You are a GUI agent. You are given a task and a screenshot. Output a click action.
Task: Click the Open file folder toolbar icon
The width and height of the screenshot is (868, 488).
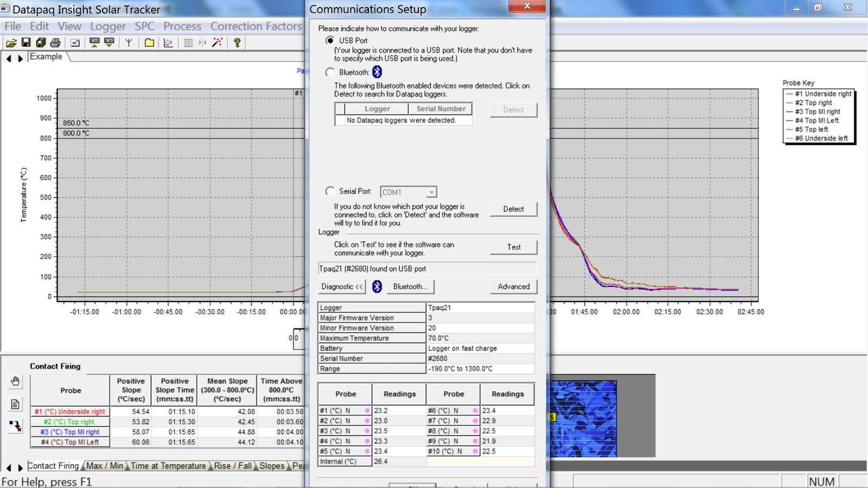click(x=11, y=43)
